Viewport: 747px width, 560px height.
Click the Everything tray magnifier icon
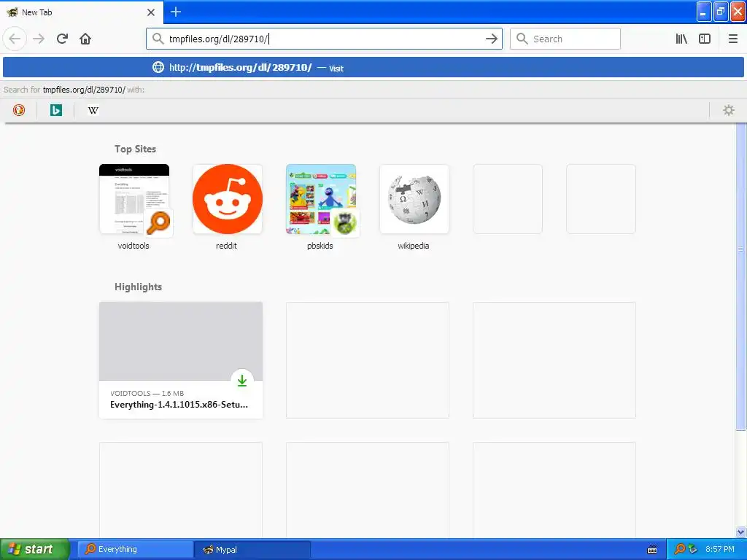680,549
